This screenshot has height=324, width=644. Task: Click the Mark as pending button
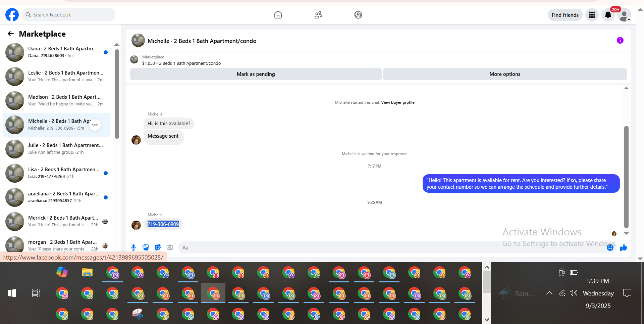point(256,74)
